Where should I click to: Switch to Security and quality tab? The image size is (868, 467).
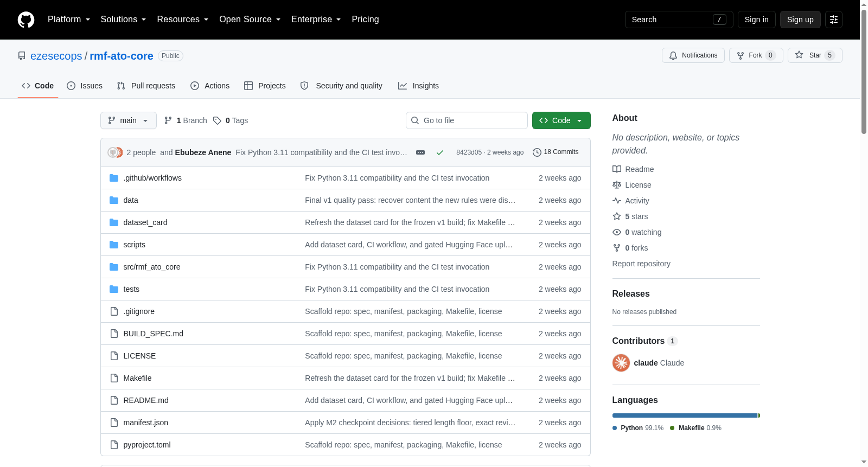[x=341, y=86]
